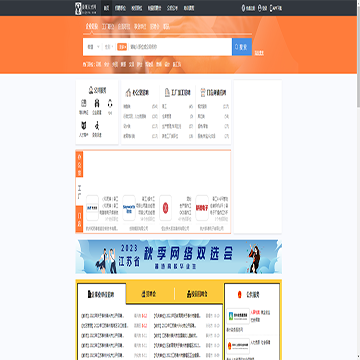360x360 pixels.
Task: Click the Skyworth company logo thumbnail
Action: click(x=129, y=208)
